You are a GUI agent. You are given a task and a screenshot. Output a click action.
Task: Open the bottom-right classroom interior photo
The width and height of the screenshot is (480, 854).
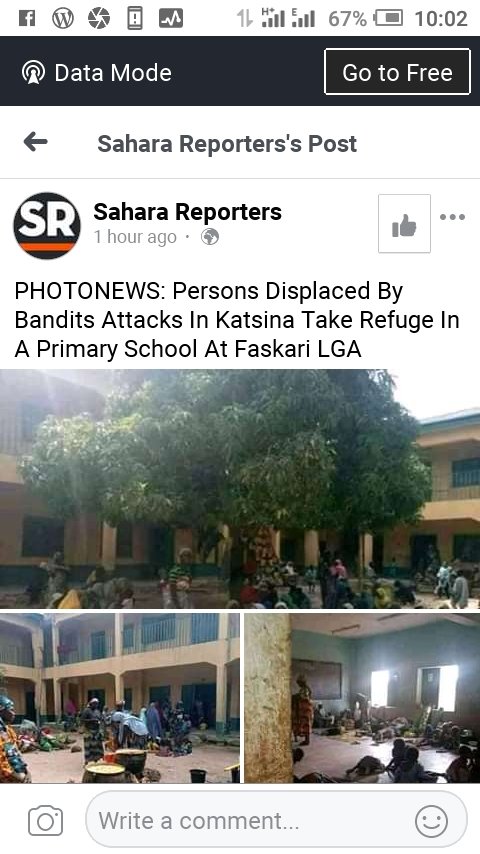click(x=362, y=698)
